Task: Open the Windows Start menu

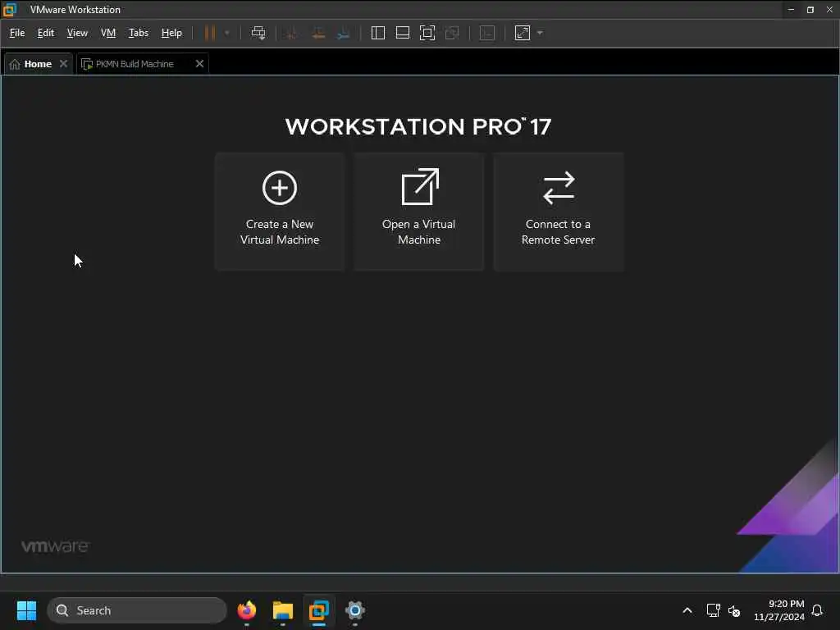Action: coord(26,610)
